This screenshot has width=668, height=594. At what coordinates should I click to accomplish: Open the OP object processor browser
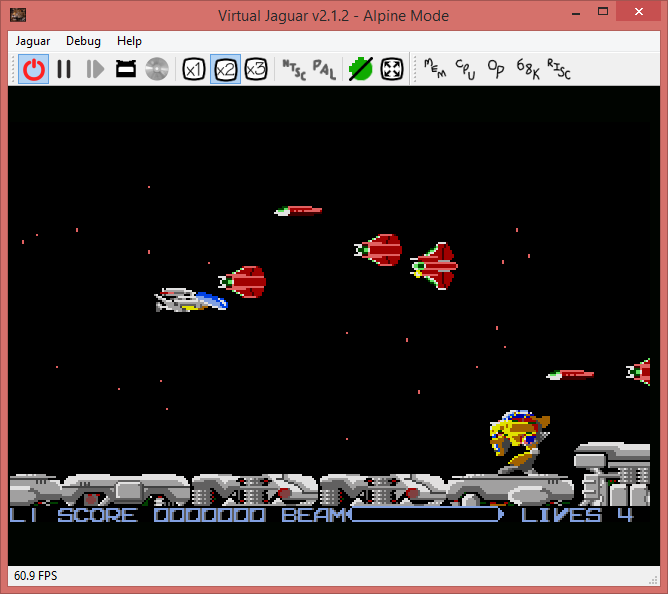pos(495,69)
